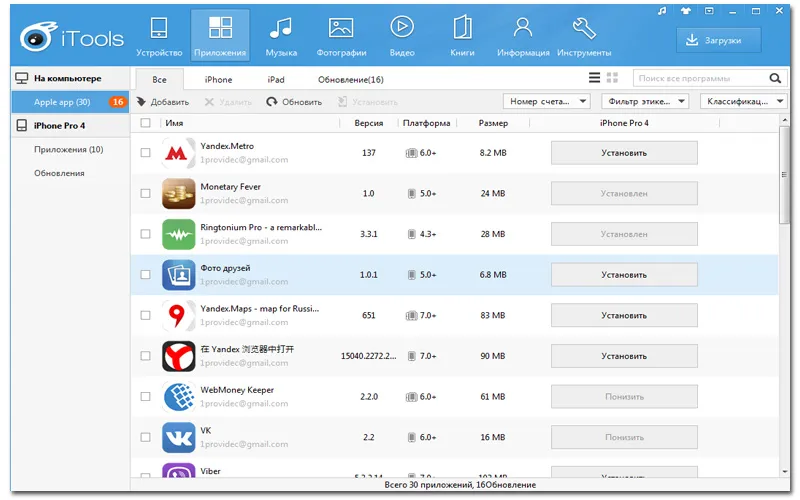Viewport: 800px width, 500px height.
Task: Open the Книги books section
Action: (462, 36)
